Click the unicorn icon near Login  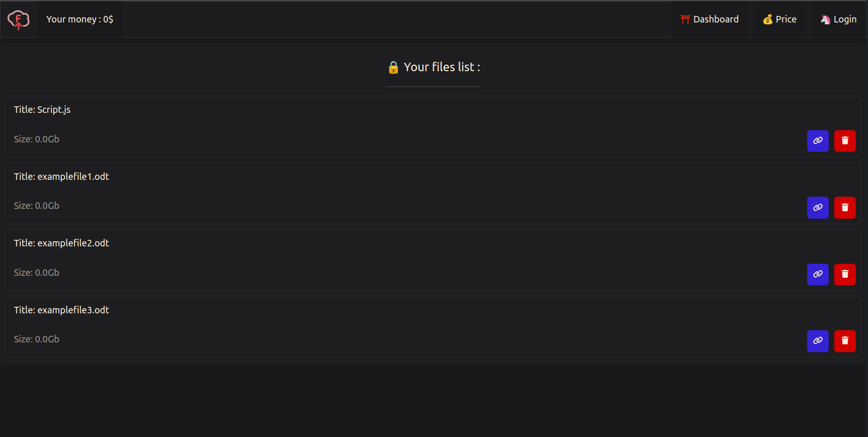point(824,19)
